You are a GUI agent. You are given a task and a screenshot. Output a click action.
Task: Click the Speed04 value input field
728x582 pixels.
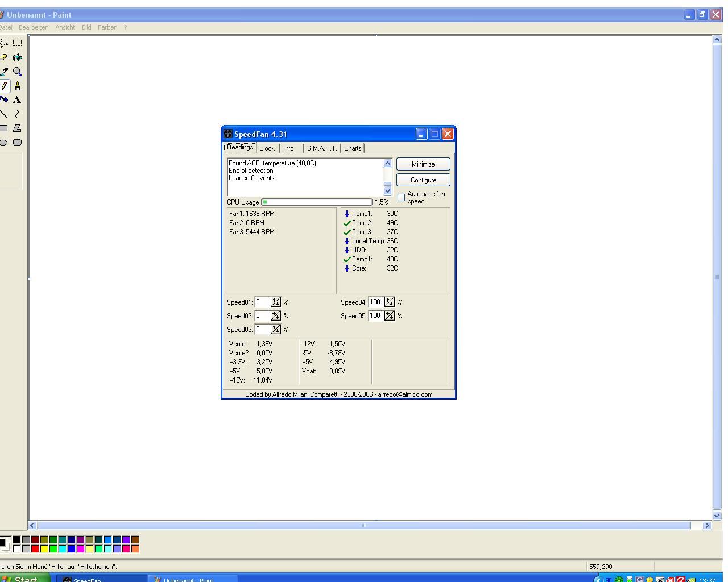click(376, 302)
